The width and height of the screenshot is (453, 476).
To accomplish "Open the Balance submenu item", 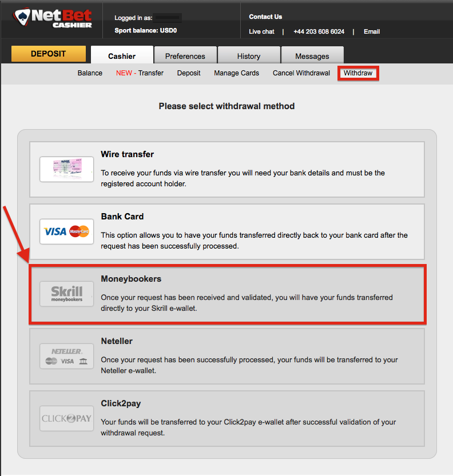I will (90, 73).
